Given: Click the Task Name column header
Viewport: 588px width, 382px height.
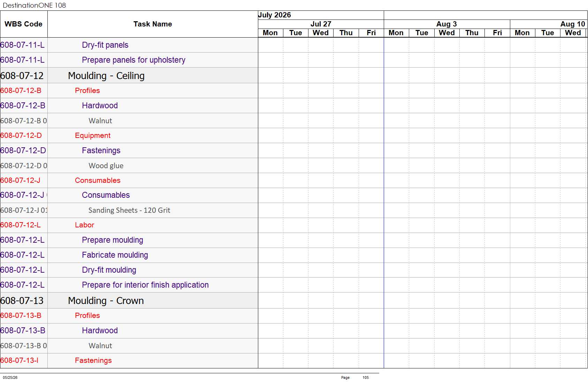Looking at the screenshot, I should 153,24.
